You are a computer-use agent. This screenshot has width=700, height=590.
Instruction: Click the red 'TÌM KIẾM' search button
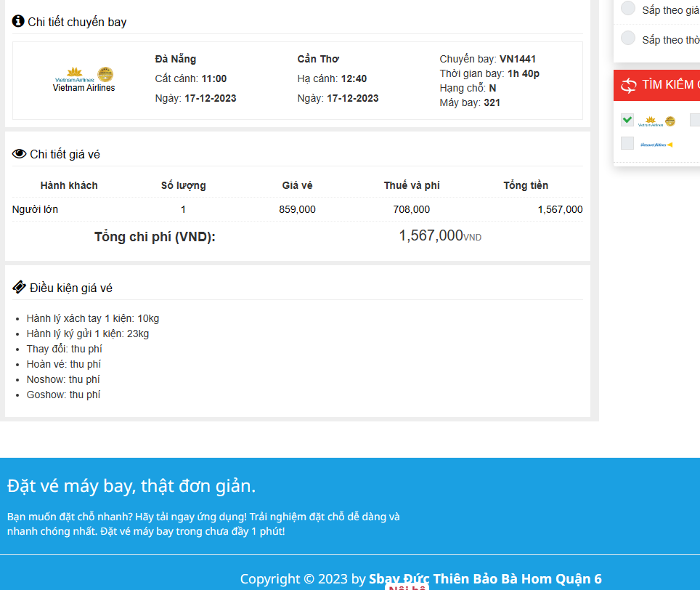pos(667,85)
